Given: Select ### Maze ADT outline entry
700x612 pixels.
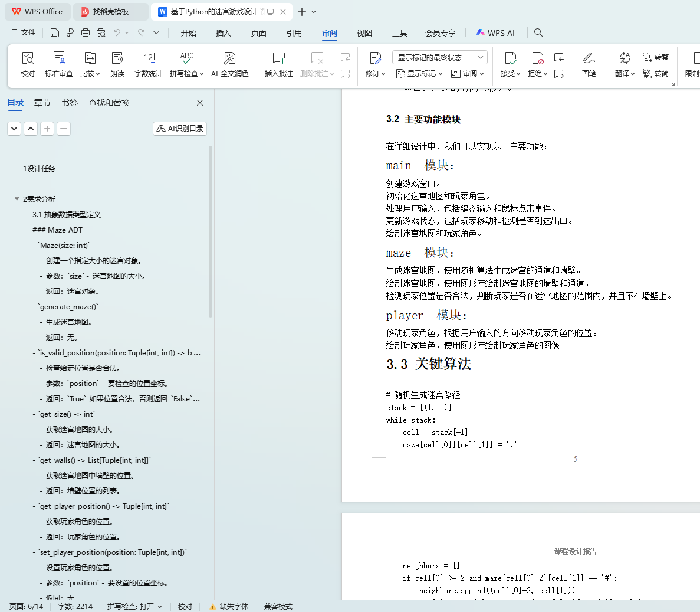Looking at the screenshot, I should pyautogui.click(x=58, y=230).
